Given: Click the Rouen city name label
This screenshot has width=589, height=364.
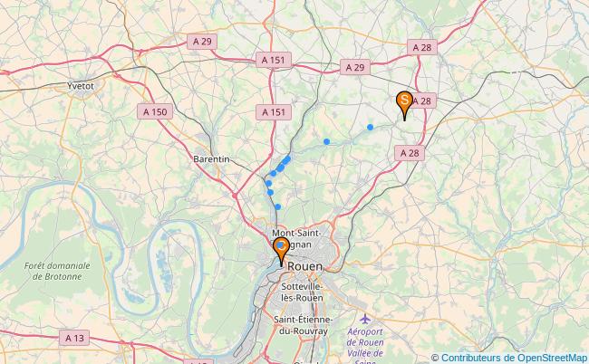Looking at the screenshot, I should [x=304, y=266].
